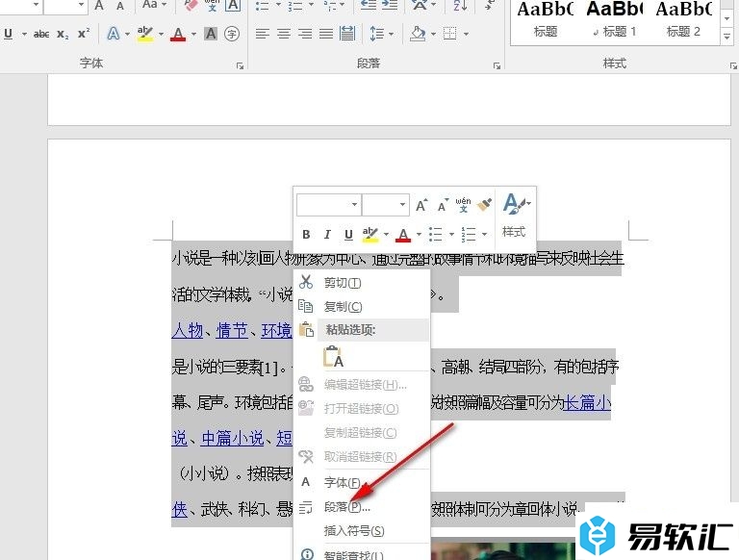This screenshot has height=560, width=739.
Task: Open ribbon highlight color dropdown arrow
Action: [161, 34]
